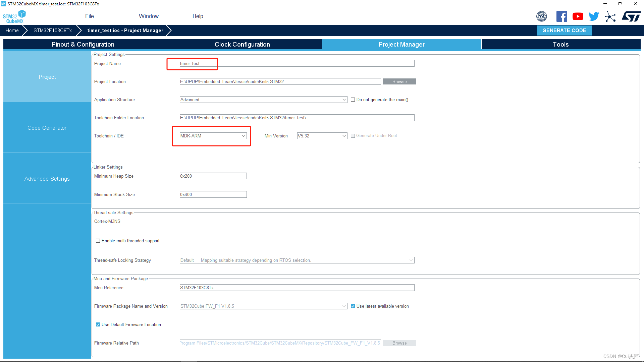Viewport: 644px width, 362px height.
Task: Browse for a new project location
Action: click(399, 81)
